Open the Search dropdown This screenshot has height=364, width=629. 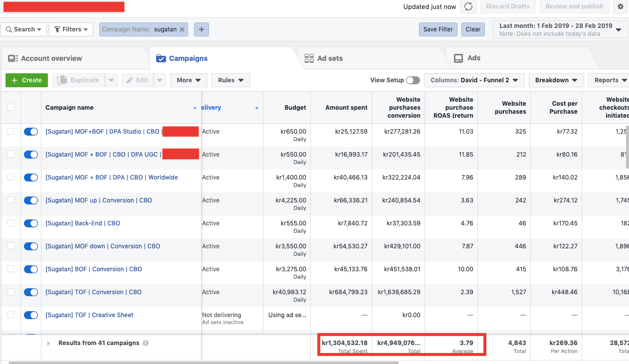click(24, 29)
